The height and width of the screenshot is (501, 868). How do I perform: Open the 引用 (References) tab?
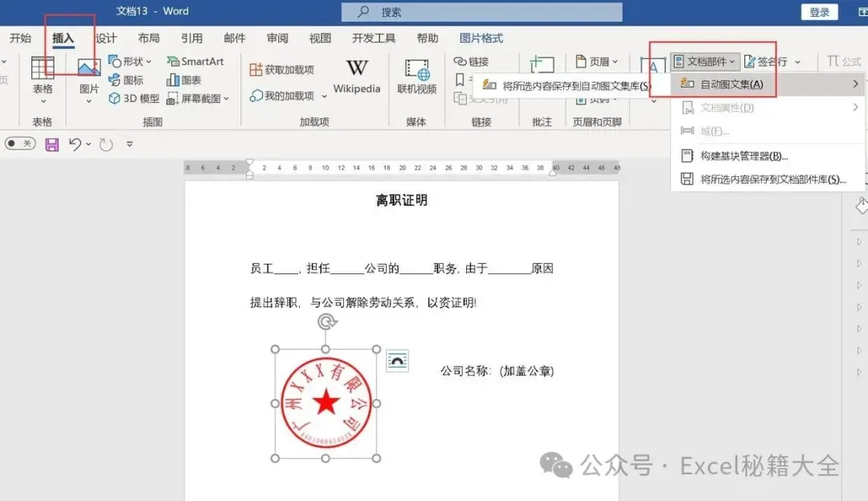coord(191,38)
